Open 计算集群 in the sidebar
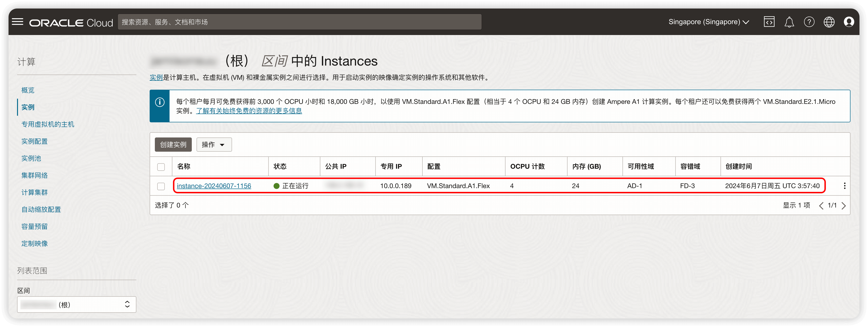868x327 pixels. pos(35,192)
